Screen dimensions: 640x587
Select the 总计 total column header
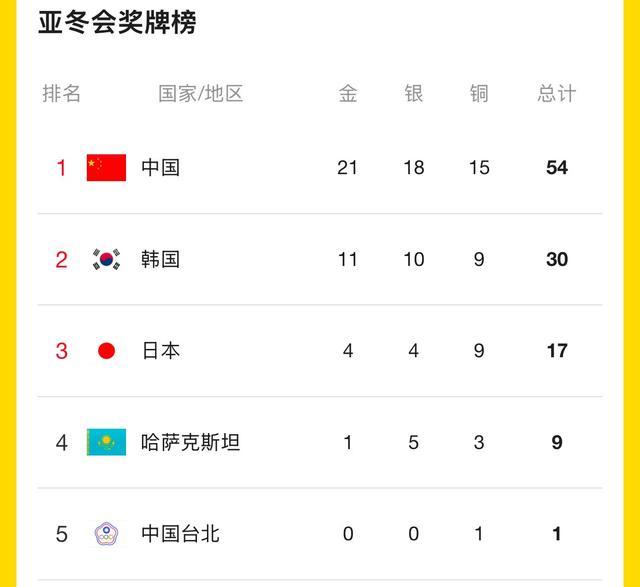click(557, 94)
